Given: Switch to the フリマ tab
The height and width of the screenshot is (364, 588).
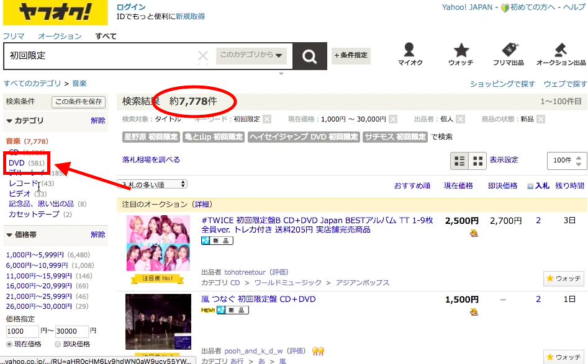Looking at the screenshot, I should (14, 37).
